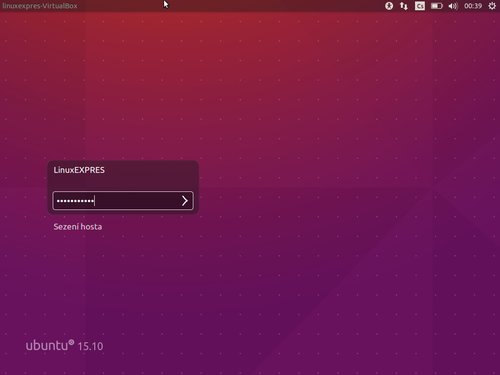Open the network connection indicator
Screen dimensions: 500x375
[x=404, y=6]
